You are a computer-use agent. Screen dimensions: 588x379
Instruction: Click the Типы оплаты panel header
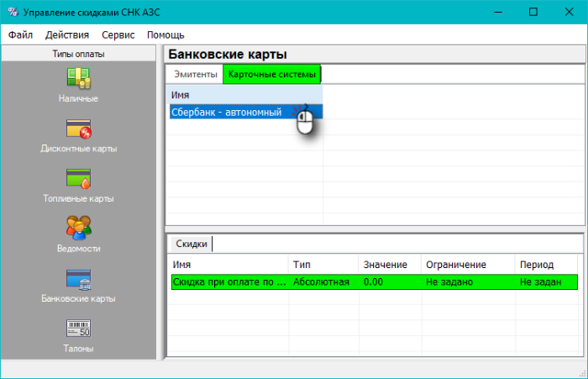click(78, 54)
